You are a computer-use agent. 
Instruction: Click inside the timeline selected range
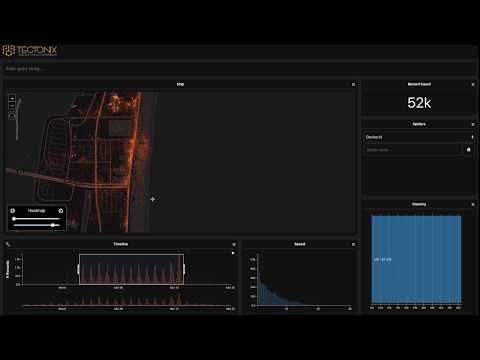131,269
